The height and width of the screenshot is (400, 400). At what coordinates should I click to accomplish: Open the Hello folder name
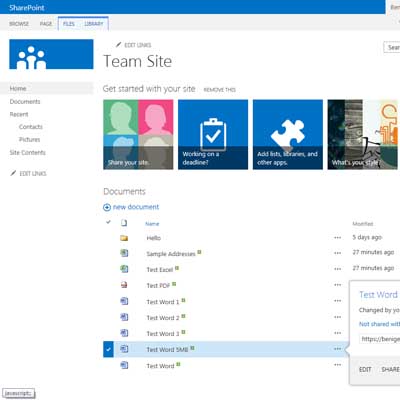pyautogui.click(x=154, y=238)
